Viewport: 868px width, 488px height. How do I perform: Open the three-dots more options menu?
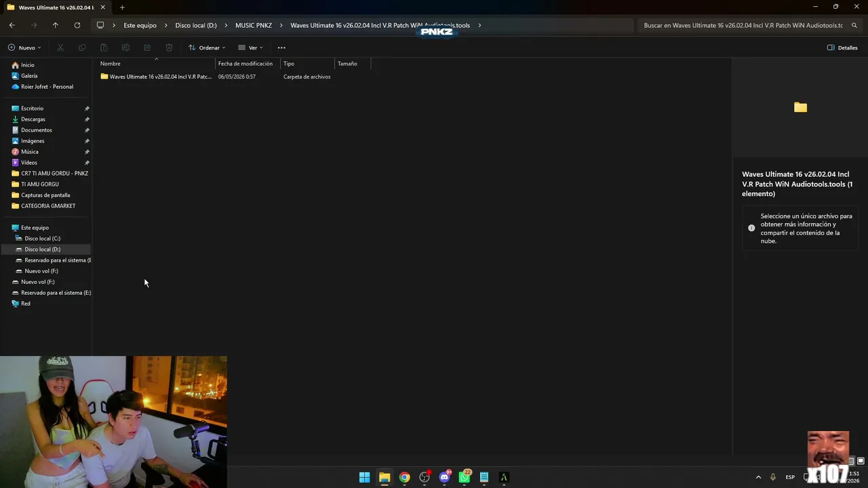[281, 47]
